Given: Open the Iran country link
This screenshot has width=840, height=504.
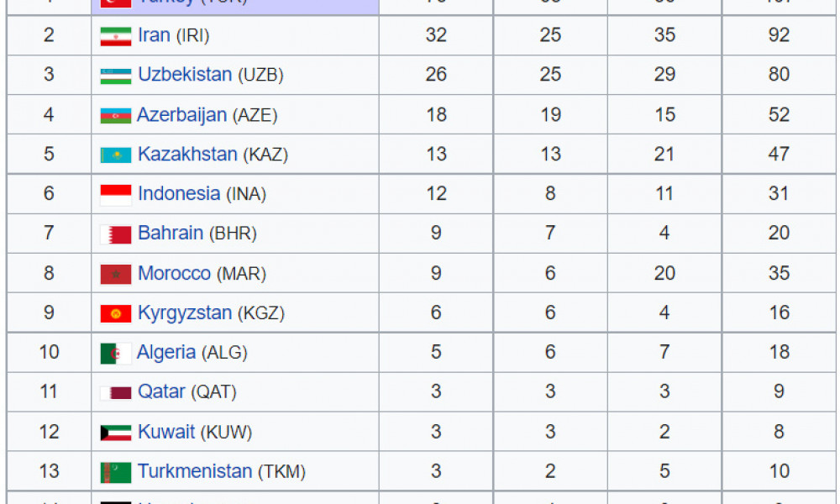Looking at the screenshot, I should pos(154,34).
